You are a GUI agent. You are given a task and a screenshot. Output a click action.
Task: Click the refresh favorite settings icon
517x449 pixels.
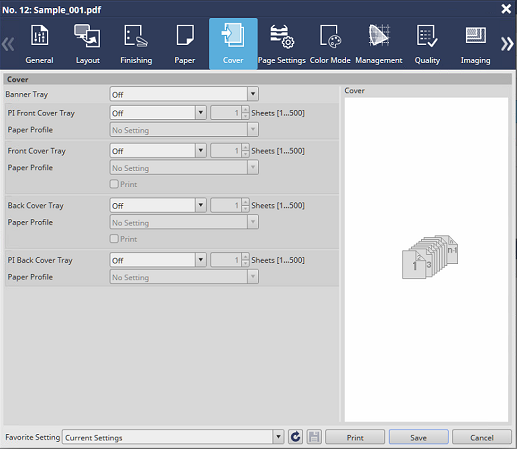coord(295,437)
